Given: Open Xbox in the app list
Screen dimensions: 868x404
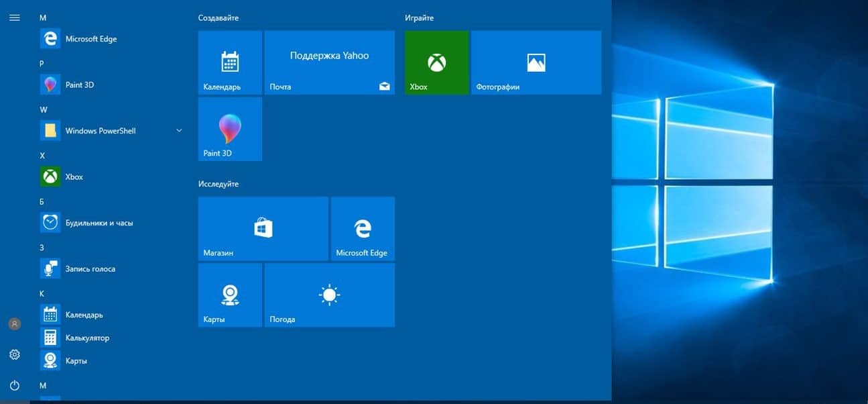Looking at the screenshot, I should pos(74,177).
